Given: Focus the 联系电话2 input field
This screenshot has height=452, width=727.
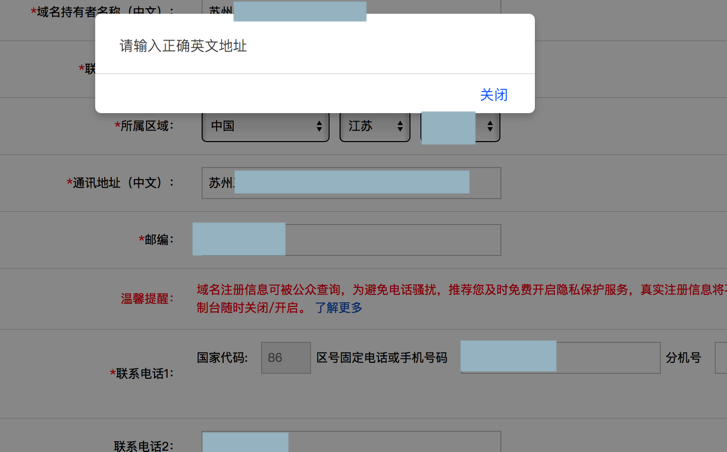Looking at the screenshot, I should tap(351, 441).
